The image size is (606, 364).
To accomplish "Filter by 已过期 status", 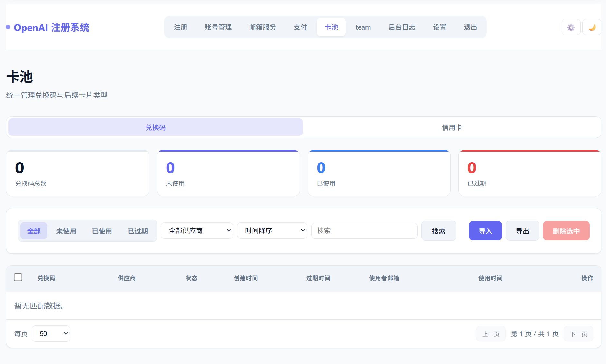I will pyautogui.click(x=138, y=231).
